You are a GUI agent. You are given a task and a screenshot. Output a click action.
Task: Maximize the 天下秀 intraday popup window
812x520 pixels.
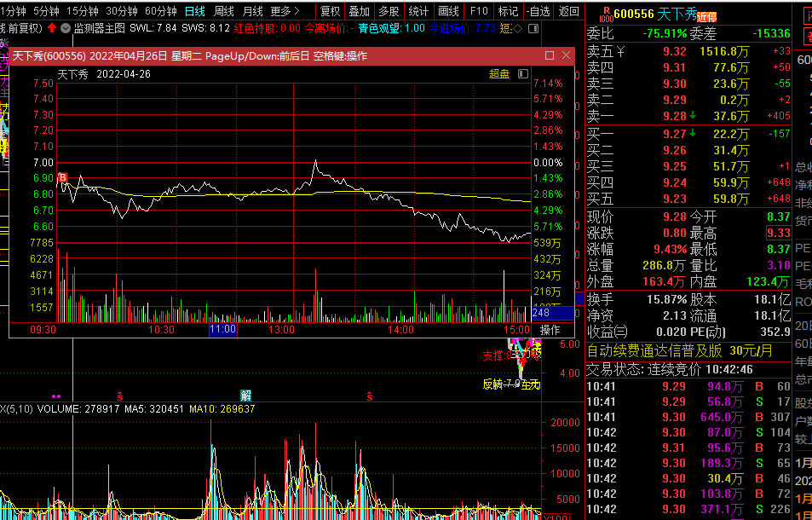550,55
